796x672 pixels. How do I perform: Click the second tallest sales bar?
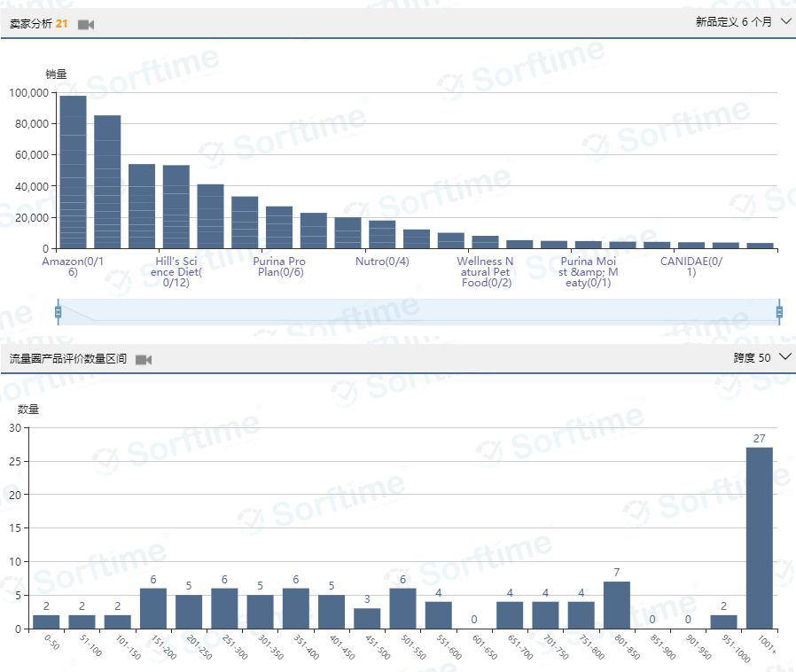pyautogui.click(x=107, y=182)
